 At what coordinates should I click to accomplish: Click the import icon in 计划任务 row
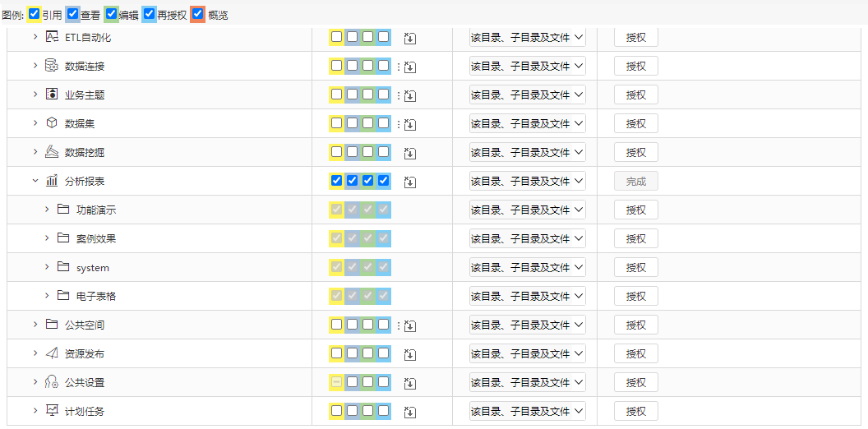tap(409, 413)
